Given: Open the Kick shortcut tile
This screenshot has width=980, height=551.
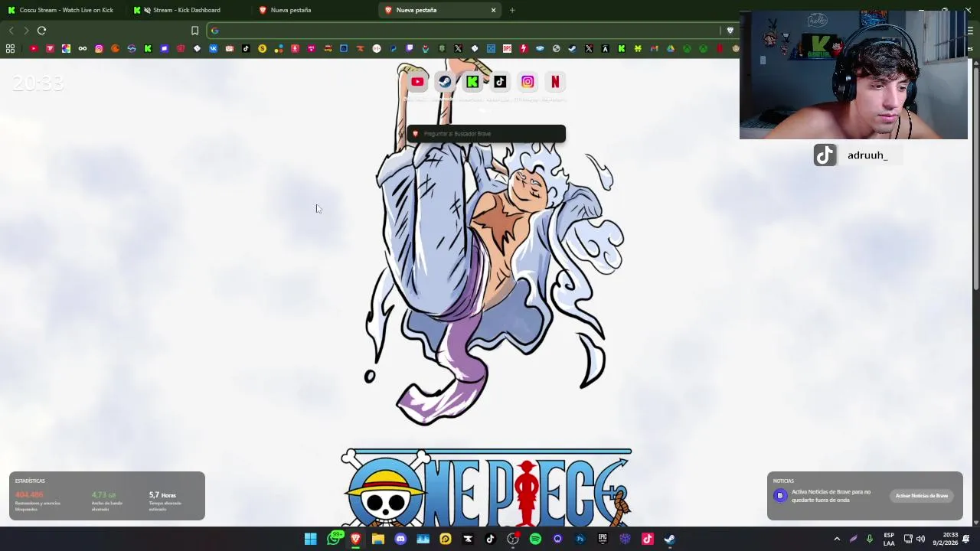Looking at the screenshot, I should (x=472, y=82).
